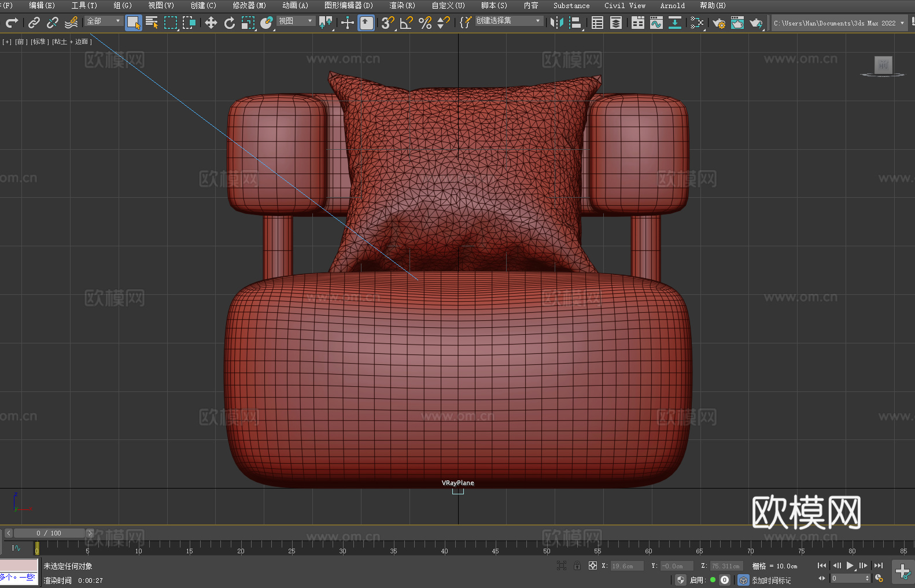Expand the project path dropdown
The image size is (915, 588).
tap(902, 23)
